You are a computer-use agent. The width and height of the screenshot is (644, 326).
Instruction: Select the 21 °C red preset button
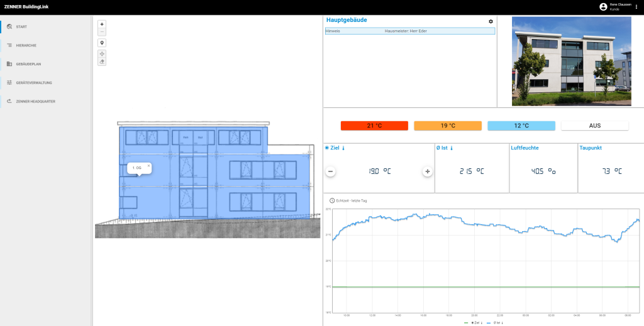[374, 126]
